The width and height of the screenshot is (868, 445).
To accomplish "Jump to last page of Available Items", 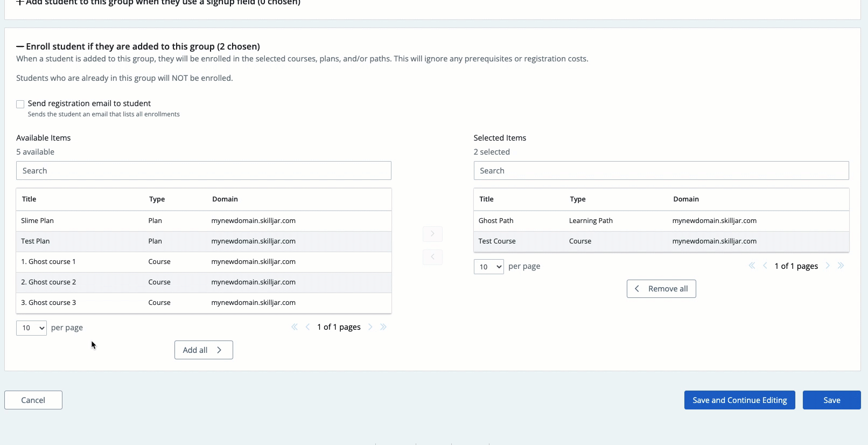I will tap(383, 327).
